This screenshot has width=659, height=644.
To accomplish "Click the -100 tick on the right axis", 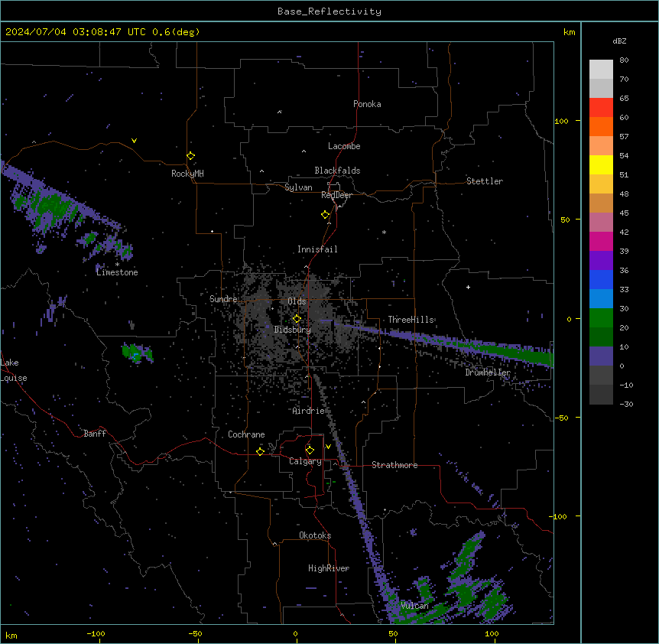I will tap(559, 516).
